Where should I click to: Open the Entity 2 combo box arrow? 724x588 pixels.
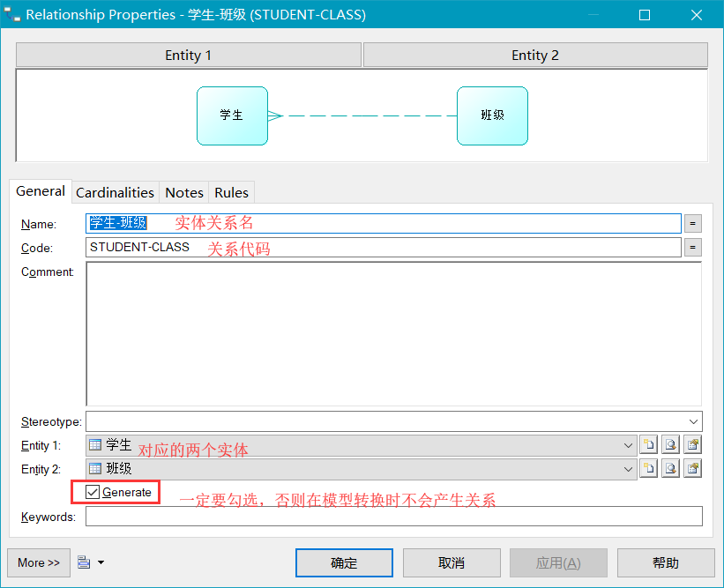tap(627, 469)
